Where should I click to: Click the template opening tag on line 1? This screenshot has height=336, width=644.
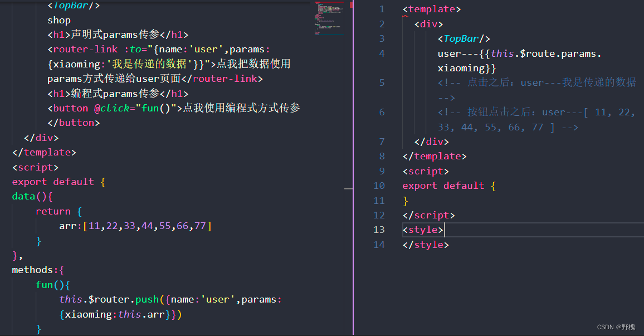tap(432, 8)
